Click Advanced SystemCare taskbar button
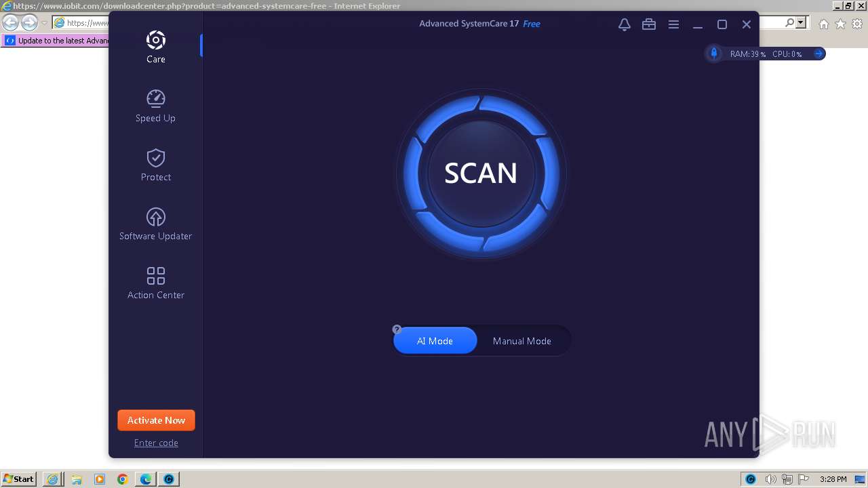This screenshot has width=868, height=488. click(x=169, y=479)
